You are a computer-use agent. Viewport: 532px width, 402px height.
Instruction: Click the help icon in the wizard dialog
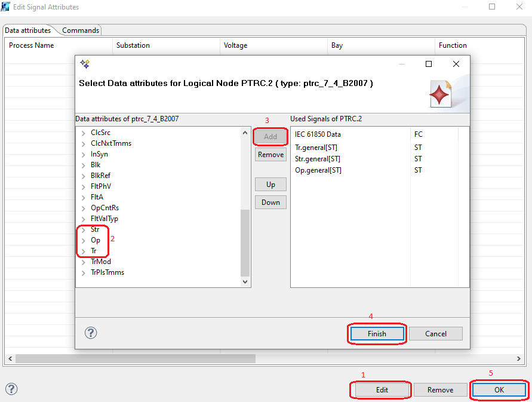click(91, 333)
